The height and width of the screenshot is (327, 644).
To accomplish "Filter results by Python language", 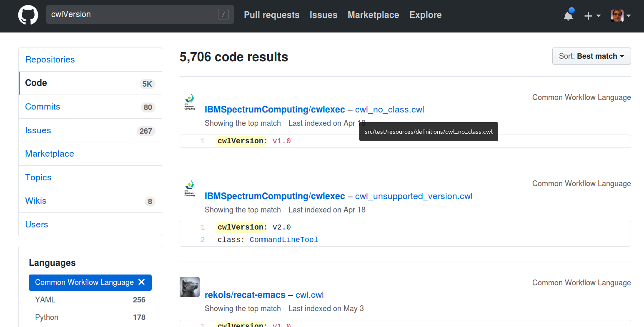I will click(90, 317).
